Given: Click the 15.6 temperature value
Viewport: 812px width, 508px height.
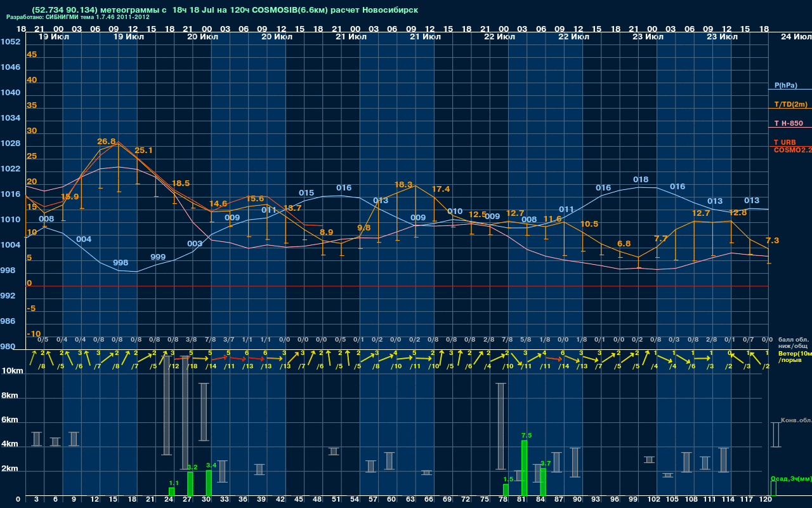Looking at the screenshot, I should 255,199.
